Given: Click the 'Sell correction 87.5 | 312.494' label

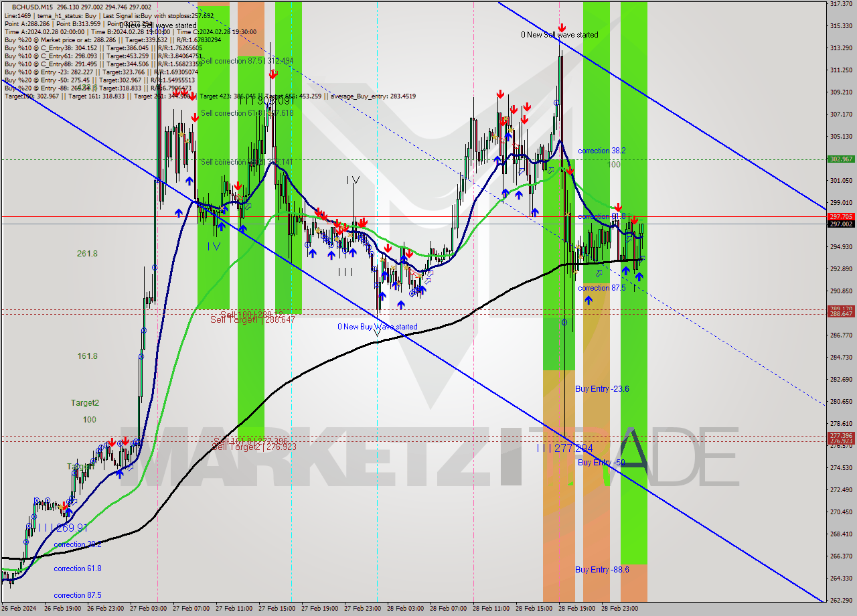Looking at the screenshot, I should tap(247, 61).
